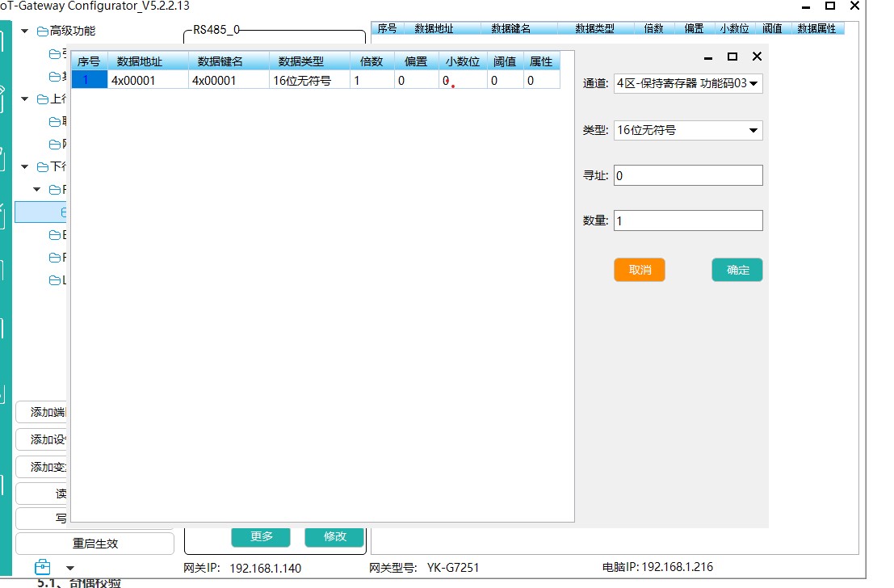
Task: Click the 重启生效 button
Action: [94, 544]
